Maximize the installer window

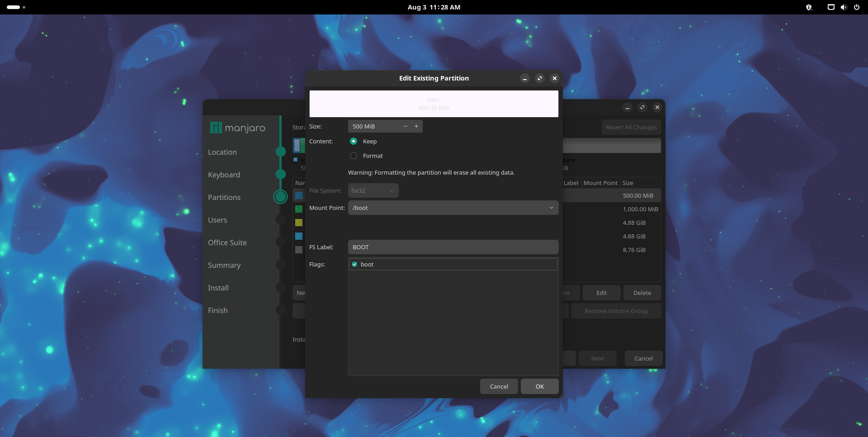[x=642, y=107]
